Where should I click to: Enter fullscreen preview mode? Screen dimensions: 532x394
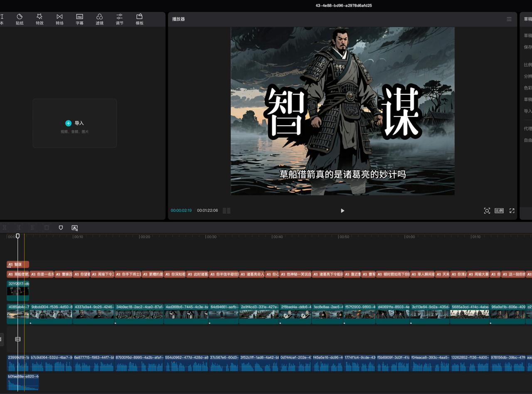click(512, 211)
